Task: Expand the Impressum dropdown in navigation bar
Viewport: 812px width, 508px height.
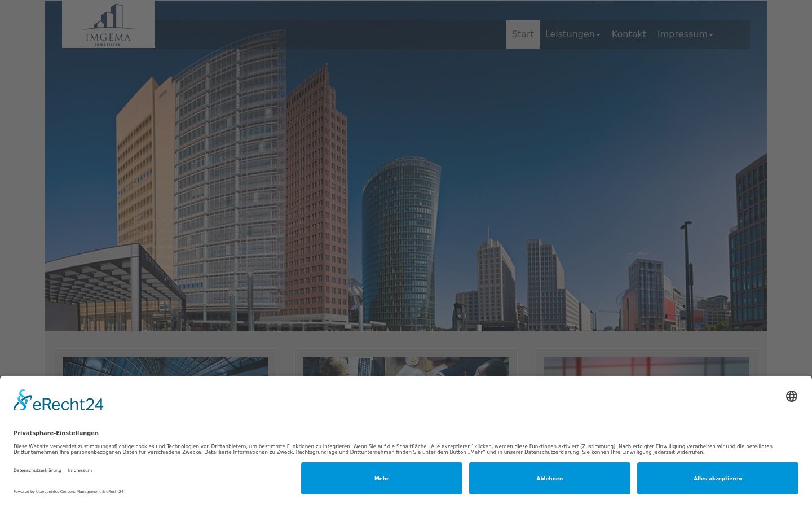Action: pyautogui.click(x=685, y=34)
